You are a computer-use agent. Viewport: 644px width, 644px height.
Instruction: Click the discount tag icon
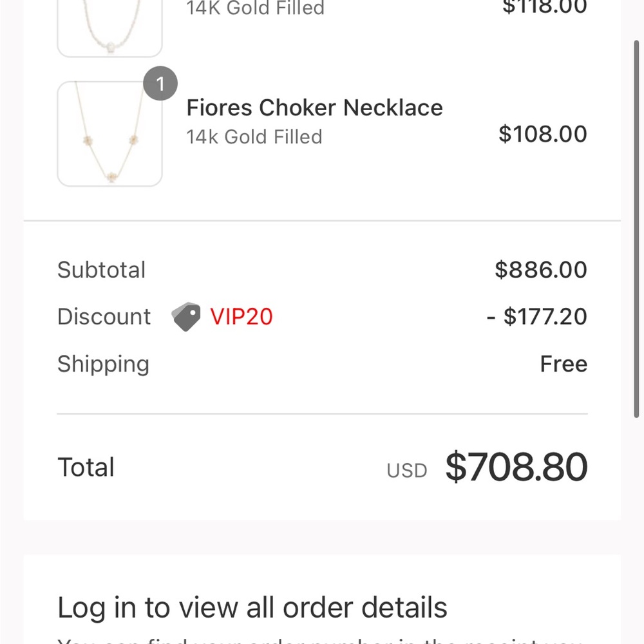186,317
